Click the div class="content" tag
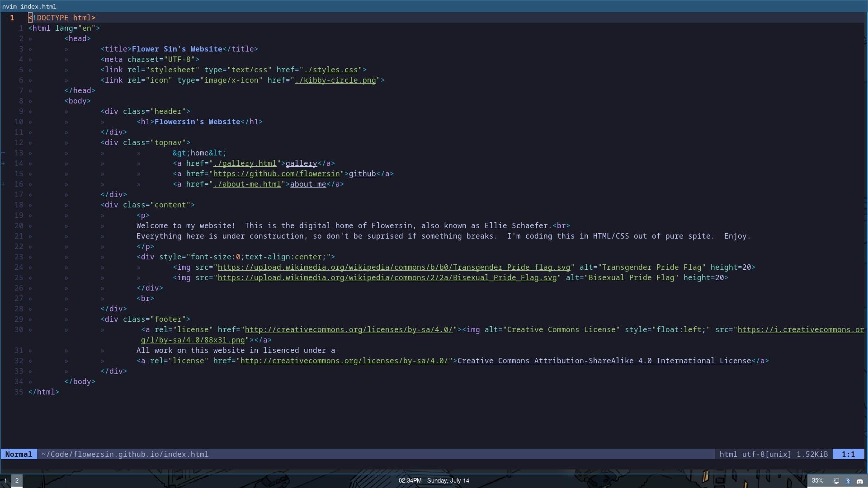The height and width of the screenshot is (488, 868). pyautogui.click(x=147, y=205)
